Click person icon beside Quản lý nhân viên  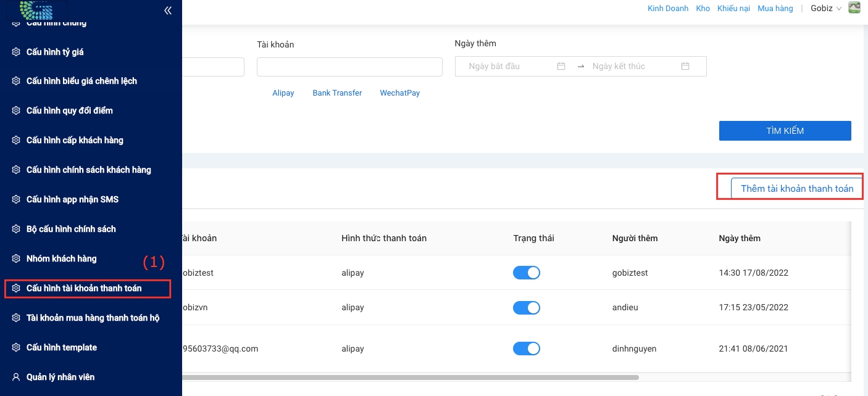coord(16,377)
